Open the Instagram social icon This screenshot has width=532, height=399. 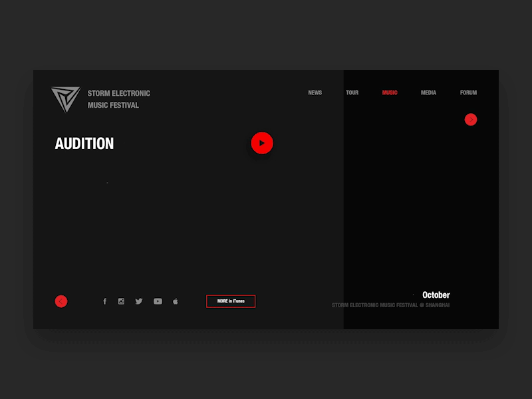click(121, 301)
